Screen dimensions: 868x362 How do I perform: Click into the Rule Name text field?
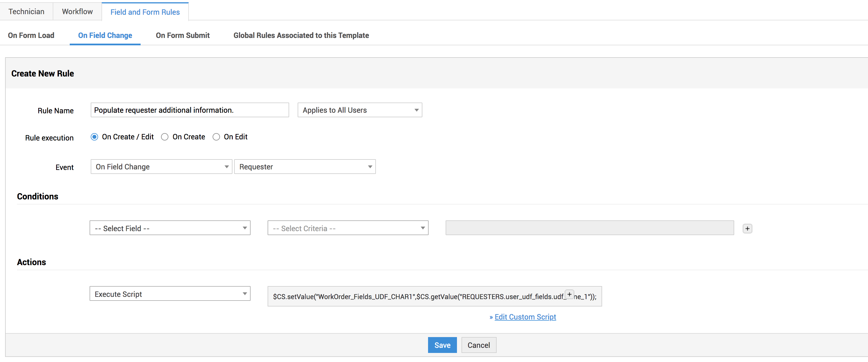tap(190, 110)
